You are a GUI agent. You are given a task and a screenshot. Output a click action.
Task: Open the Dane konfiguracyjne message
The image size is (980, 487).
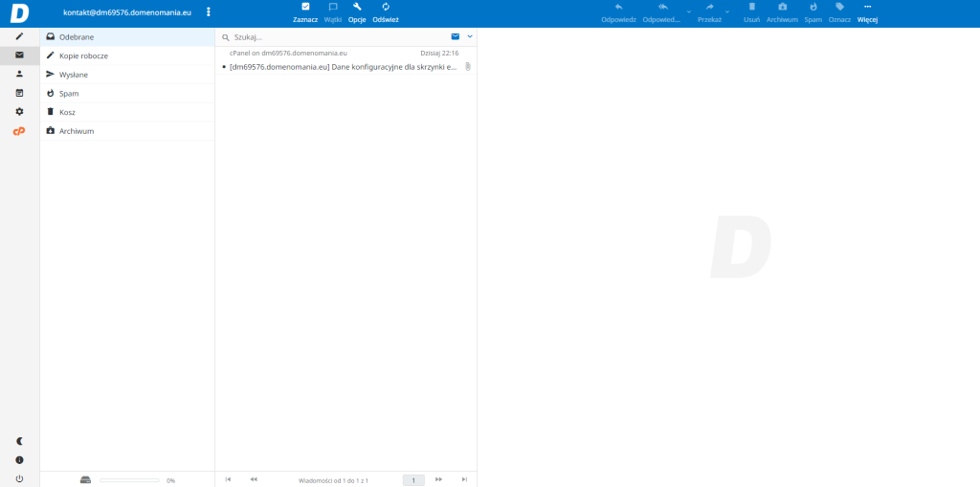(344, 66)
